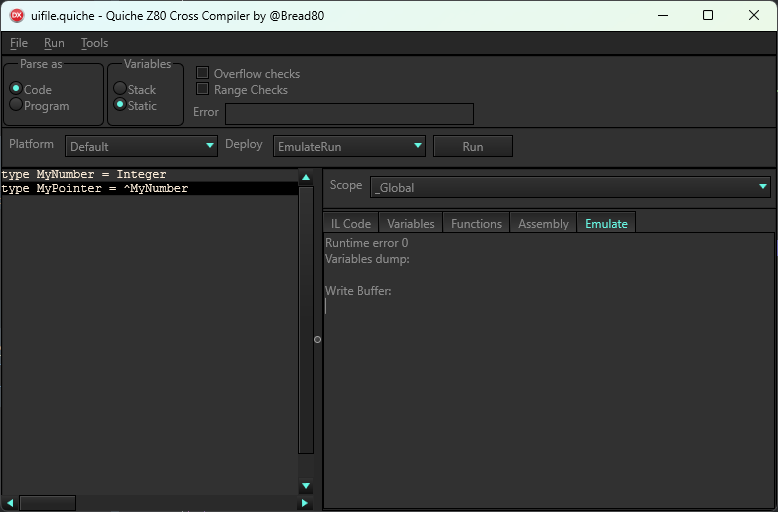Click the 'type MyNumber = Integer' code line
778x512 pixels.
[84, 175]
